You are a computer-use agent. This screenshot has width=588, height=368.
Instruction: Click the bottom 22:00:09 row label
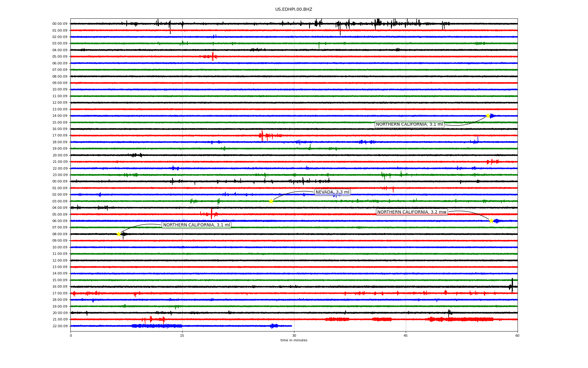60,326
